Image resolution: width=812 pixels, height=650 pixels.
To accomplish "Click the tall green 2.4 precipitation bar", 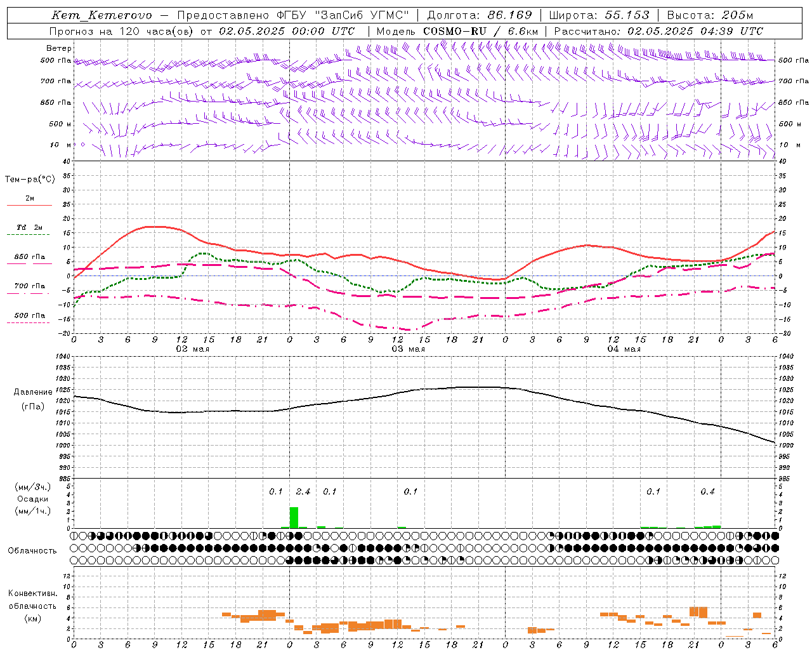I will tap(294, 517).
